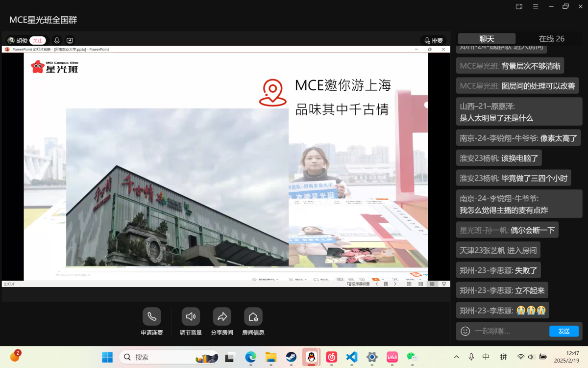Open the 调节音量 volume control
This screenshot has height=368, width=588.
click(x=191, y=317)
